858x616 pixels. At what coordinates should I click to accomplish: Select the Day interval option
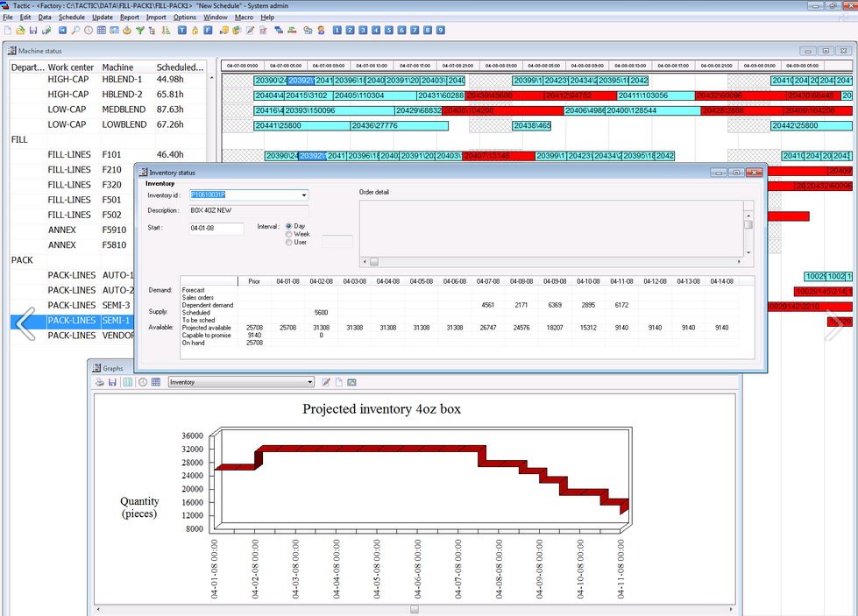tap(289, 226)
